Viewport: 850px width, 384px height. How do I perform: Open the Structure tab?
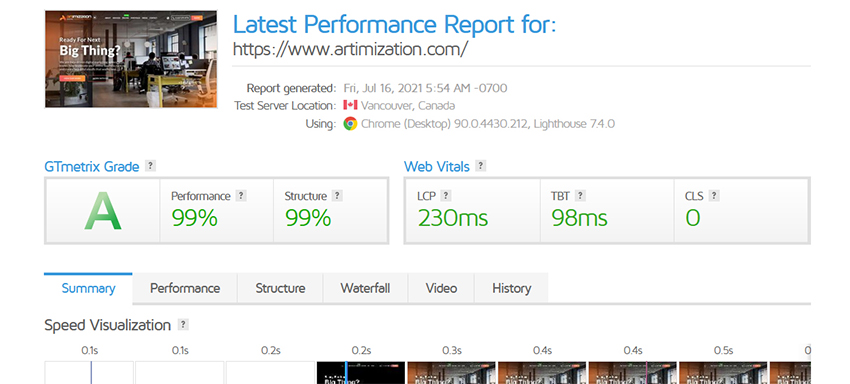click(280, 288)
